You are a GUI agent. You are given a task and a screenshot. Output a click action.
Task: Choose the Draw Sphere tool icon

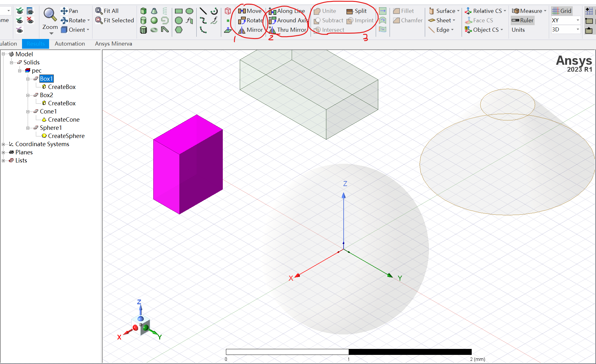point(154,20)
